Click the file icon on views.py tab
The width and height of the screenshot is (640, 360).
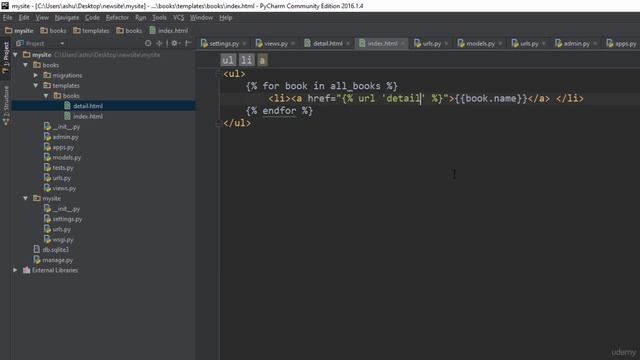259,43
